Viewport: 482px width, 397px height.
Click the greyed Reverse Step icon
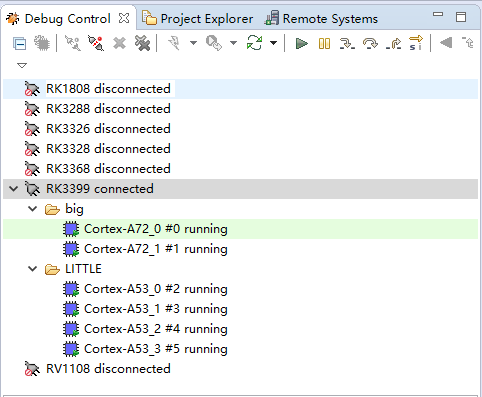tap(468, 43)
